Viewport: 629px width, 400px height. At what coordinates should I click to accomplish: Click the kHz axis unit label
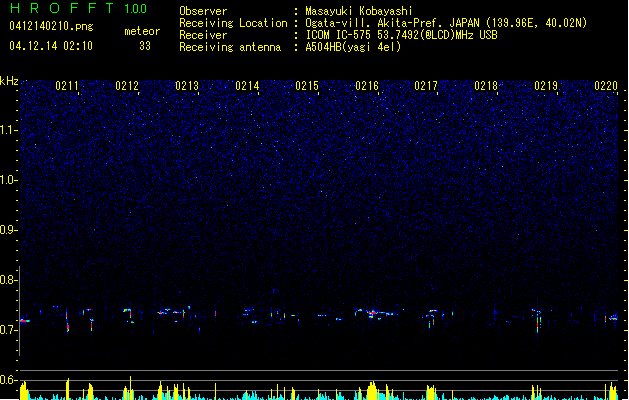pyautogui.click(x=9, y=81)
